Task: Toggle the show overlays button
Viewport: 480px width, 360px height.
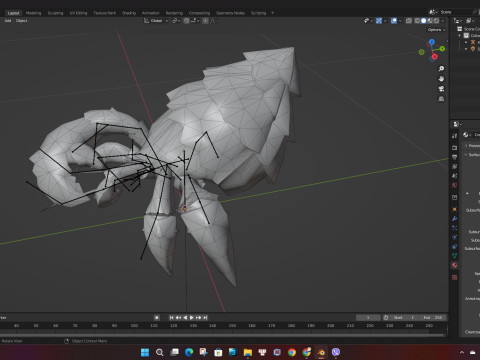Action: pos(394,21)
